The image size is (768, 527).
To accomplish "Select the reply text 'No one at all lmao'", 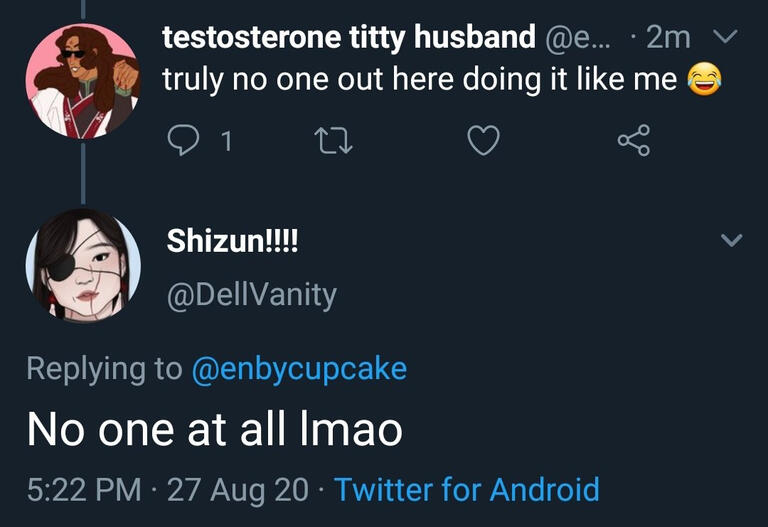I will 215,429.
